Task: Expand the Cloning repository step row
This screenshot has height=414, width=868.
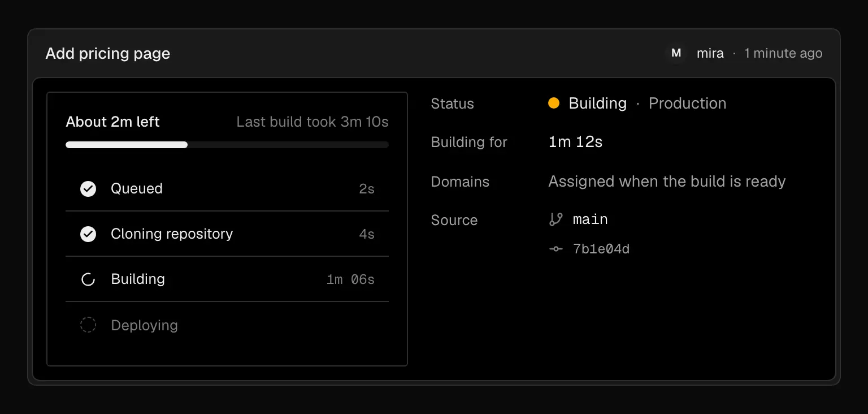Action: [227, 234]
